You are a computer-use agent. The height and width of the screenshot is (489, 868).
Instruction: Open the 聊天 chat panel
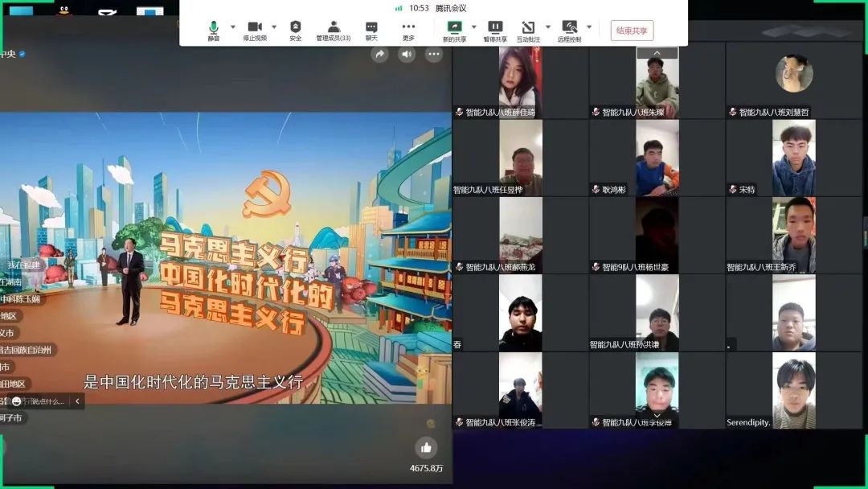tap(371, 31)
